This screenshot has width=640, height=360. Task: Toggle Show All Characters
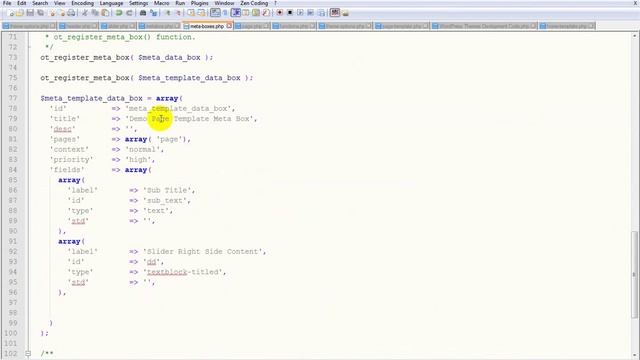pyautogui.click(x=225, y=13)
